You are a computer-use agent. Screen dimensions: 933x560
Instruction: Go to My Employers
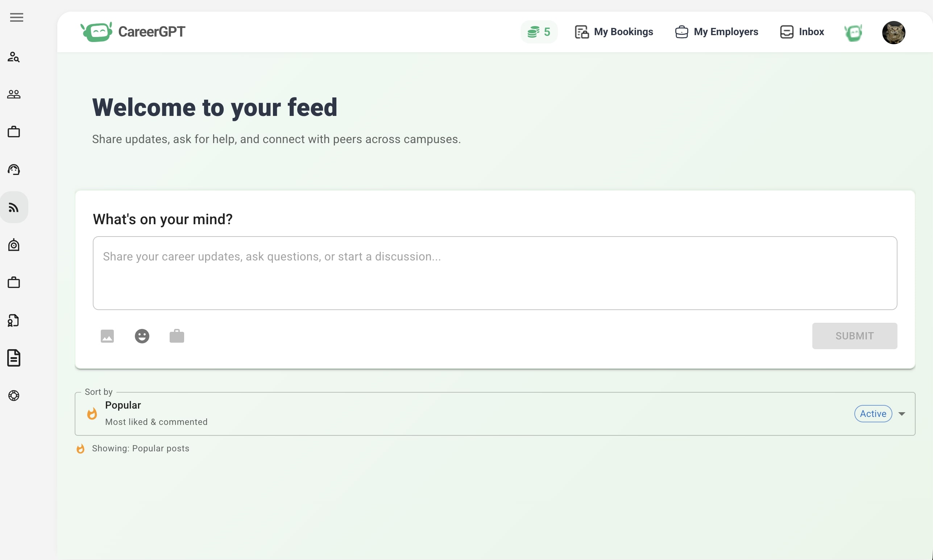(x=716, y=32)
